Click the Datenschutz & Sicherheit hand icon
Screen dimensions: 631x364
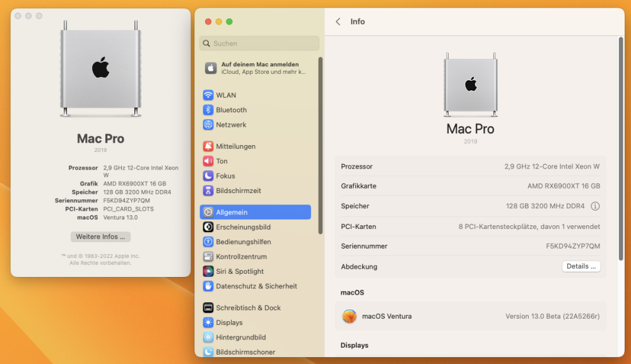click(x=208, y=286)
